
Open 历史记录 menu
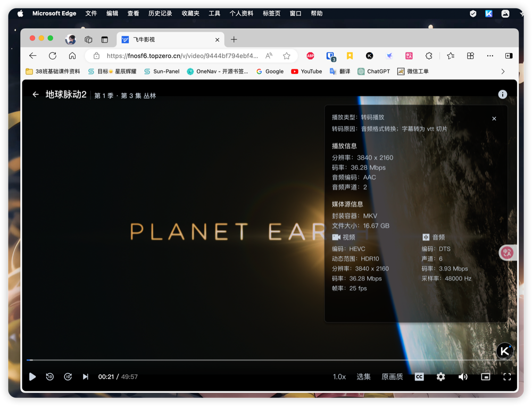160,14
